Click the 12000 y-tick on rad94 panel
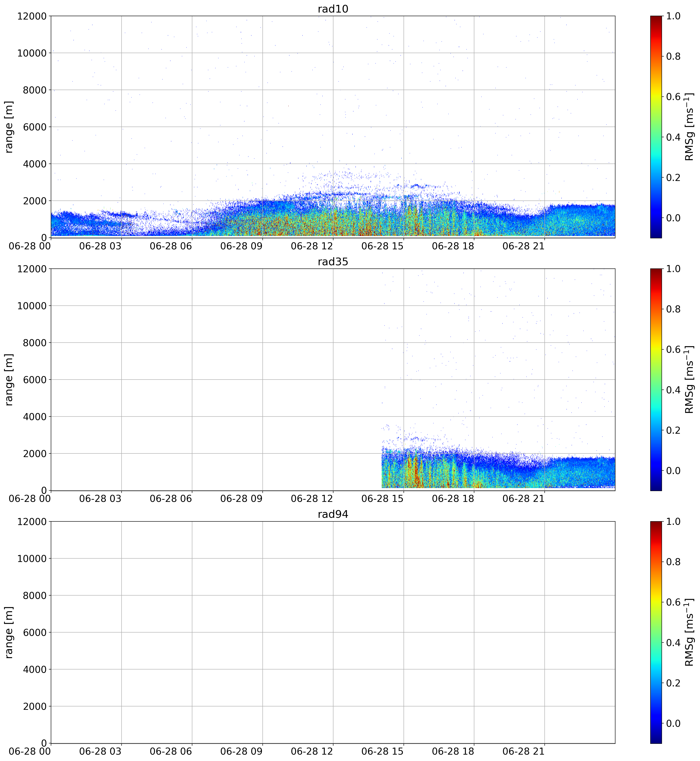The image size is (700, 761). coord(32,521)
